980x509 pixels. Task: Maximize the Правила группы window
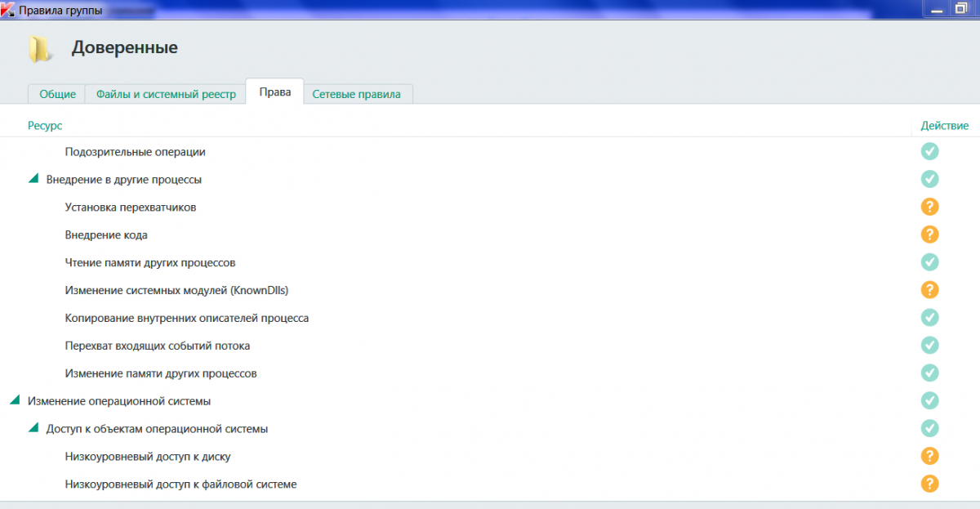click(x=960, y=8)
